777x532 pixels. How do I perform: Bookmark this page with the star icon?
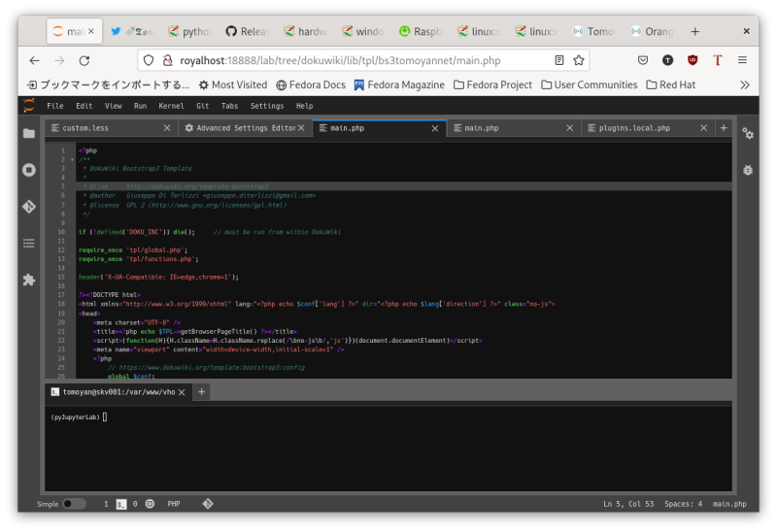point(579,60)
